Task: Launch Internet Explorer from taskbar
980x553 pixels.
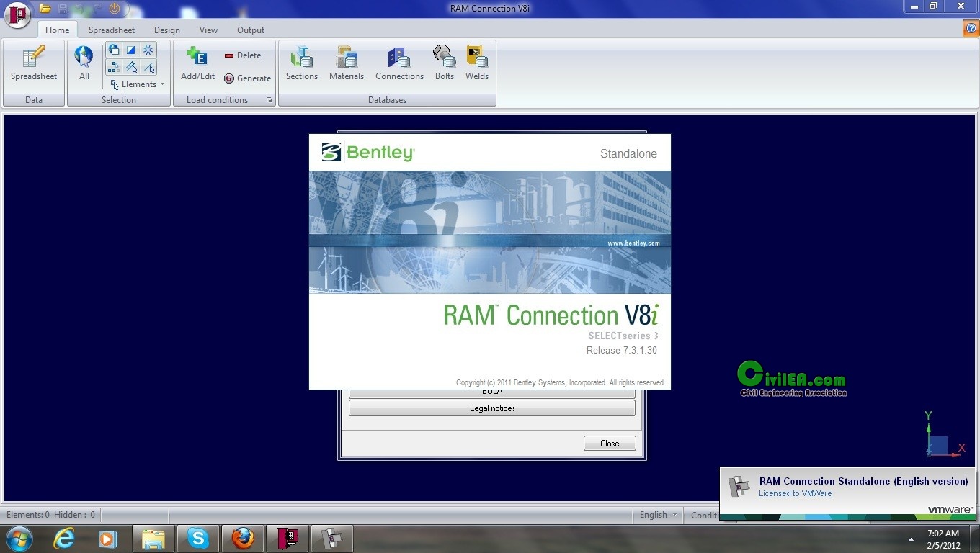Action: click(64, 538)
